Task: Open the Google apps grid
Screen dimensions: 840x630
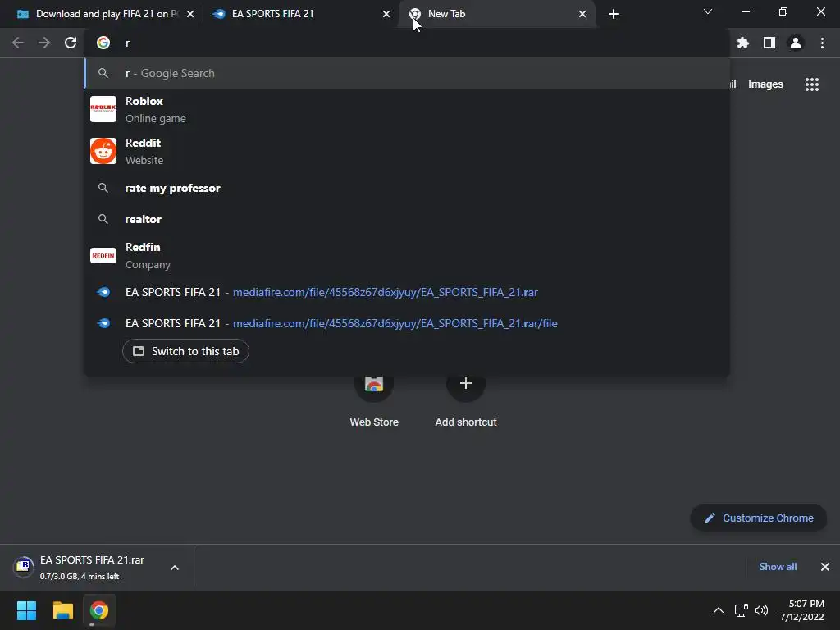Action: [x=812, y=84]
